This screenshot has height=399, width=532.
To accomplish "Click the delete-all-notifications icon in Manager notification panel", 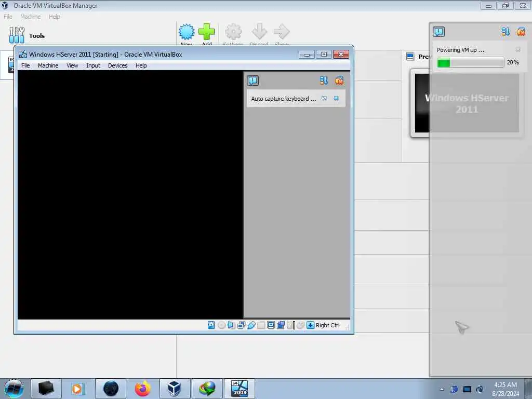I will (521, 32).
